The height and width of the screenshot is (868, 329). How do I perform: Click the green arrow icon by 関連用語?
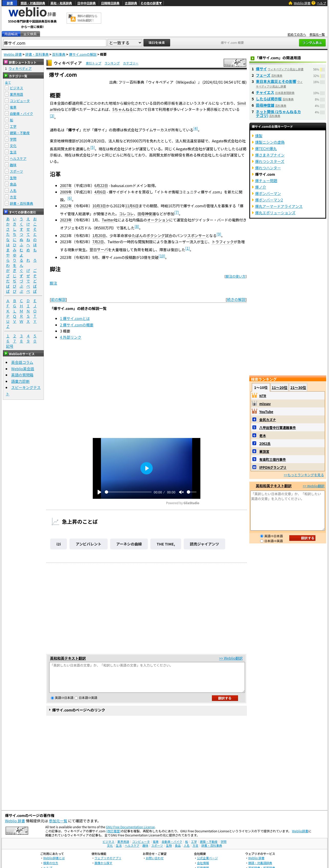253,58
